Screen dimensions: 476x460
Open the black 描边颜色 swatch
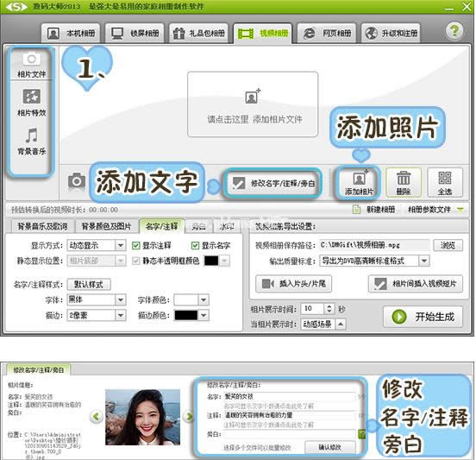(x=185, y=315)
